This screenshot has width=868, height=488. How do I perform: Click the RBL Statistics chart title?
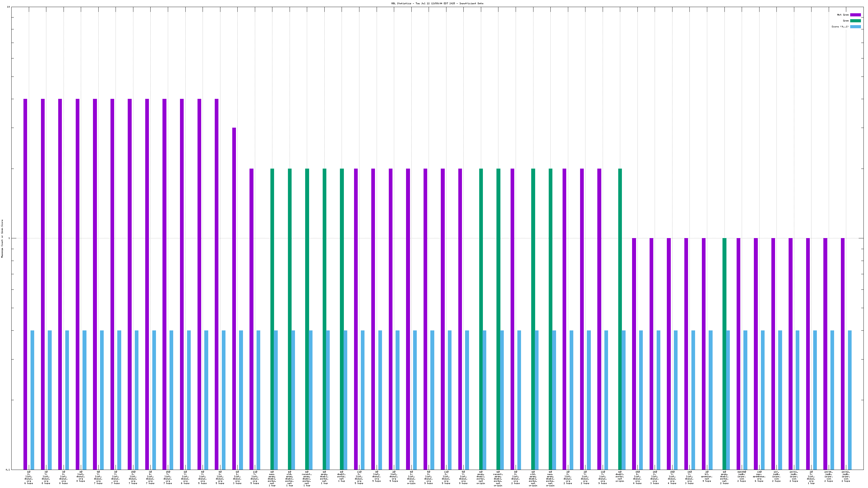[437, 3]
